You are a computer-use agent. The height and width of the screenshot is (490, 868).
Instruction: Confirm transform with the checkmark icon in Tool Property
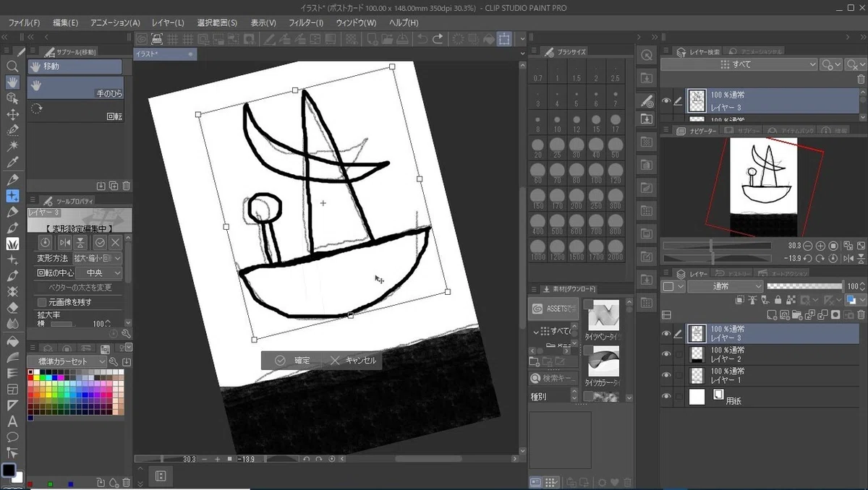[100, 242]
